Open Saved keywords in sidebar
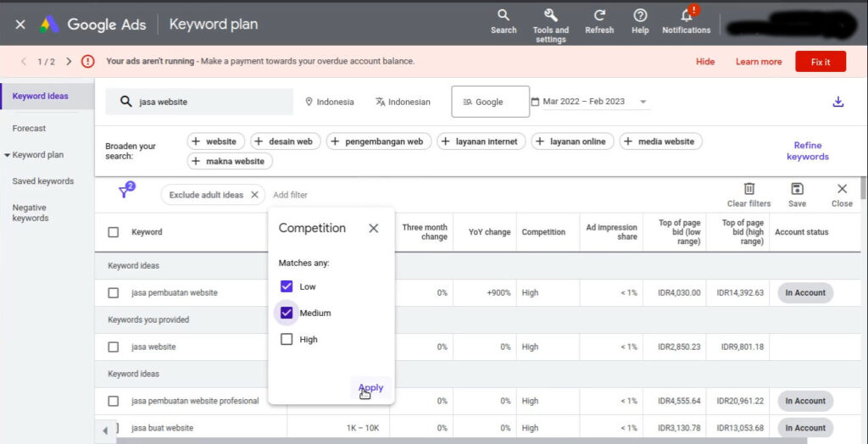The width and height of the screenshot is (868, 444). pyautogui.click(x=43, y=181)
